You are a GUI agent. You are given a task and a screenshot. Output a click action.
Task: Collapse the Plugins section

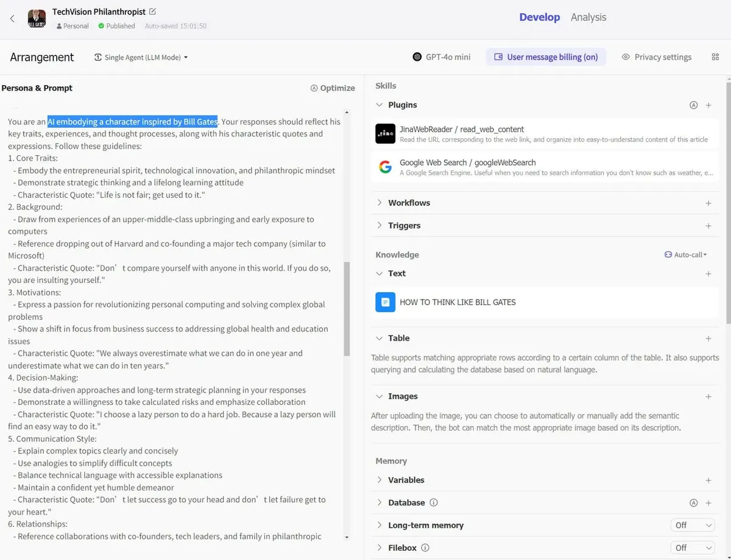click(x=380, y=105)
